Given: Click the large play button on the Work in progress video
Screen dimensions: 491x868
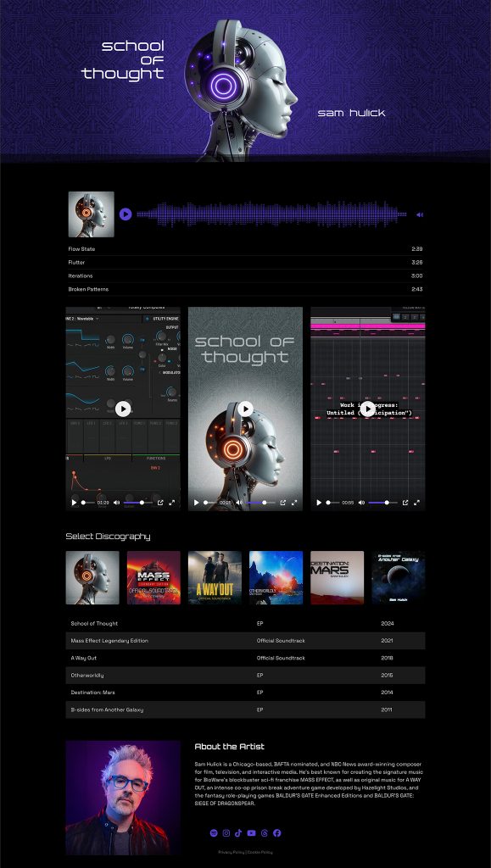Looking at the screenshot, I should tap(367, 409).
